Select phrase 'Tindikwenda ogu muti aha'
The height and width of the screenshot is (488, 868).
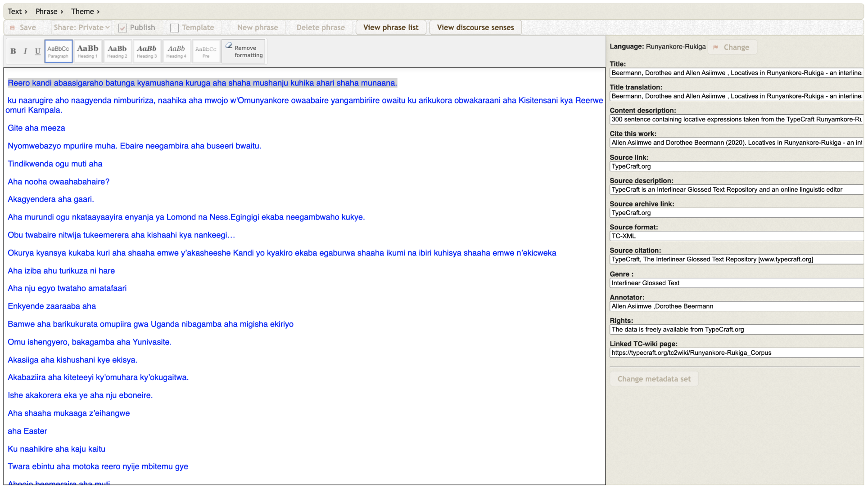(x=55, y=164)
